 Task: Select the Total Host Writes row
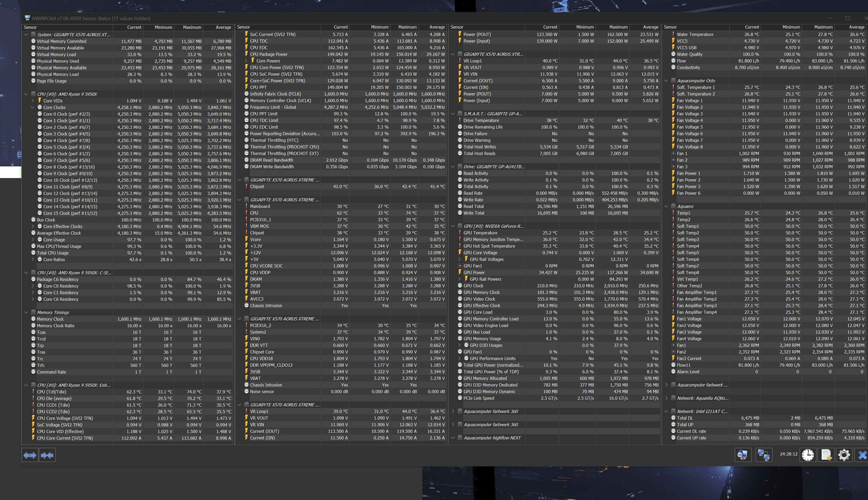pos(554,147)
